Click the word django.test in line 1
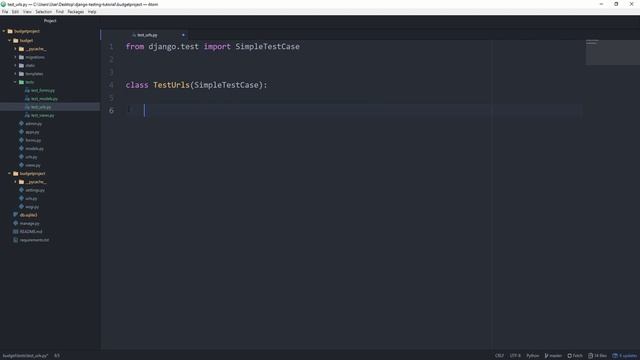The height and width of the screenshot is (360, 640). tap(173, 47)
